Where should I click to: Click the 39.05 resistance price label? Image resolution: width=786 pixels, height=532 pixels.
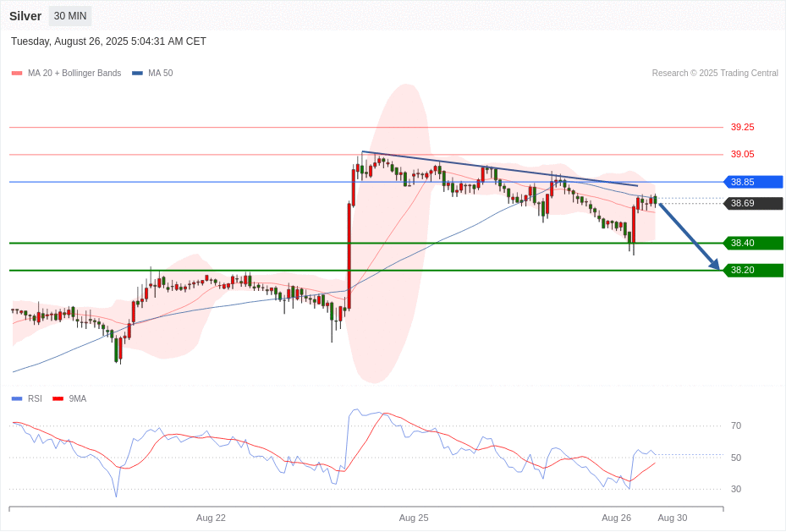pos(742,154)
